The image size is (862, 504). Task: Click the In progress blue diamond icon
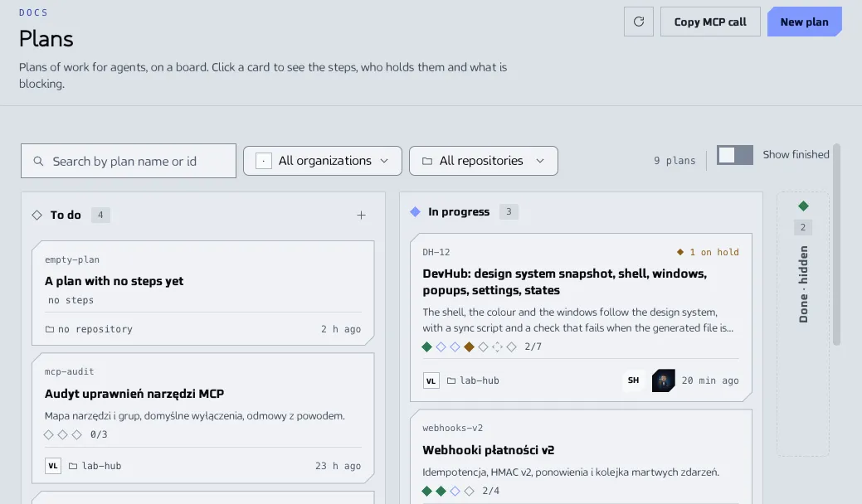(415, 212)
